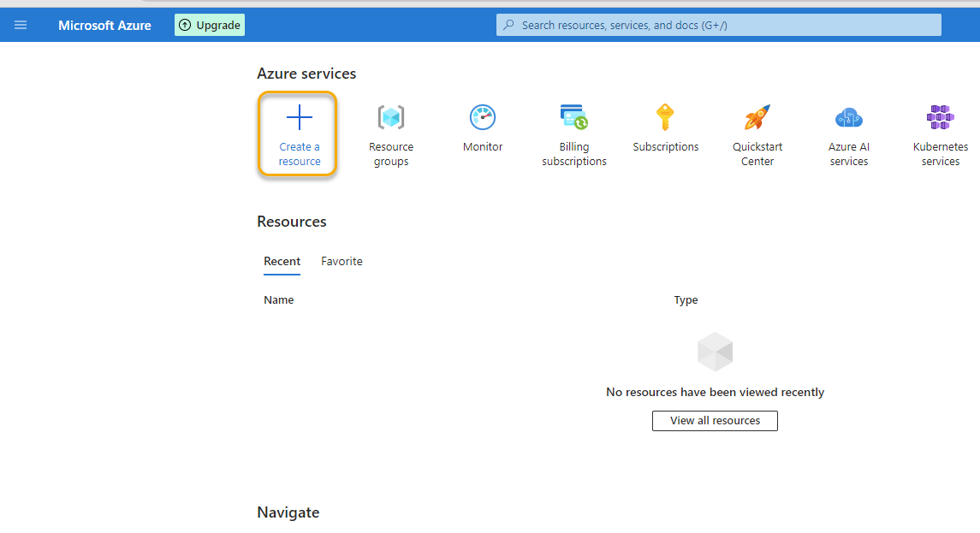This screenshot has width=980, height=533.
Task: Click the upgrade arrow circle icon
Action: 185,25
